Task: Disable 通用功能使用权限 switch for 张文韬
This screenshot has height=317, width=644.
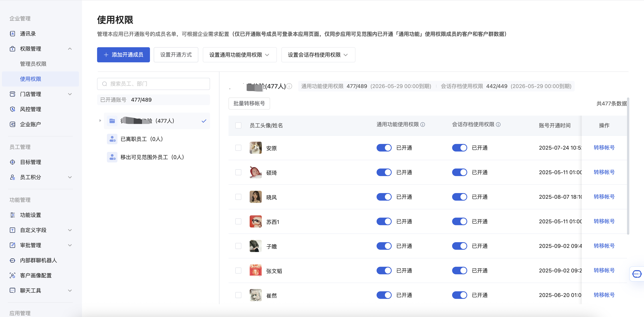Action: tap(384, 271)
